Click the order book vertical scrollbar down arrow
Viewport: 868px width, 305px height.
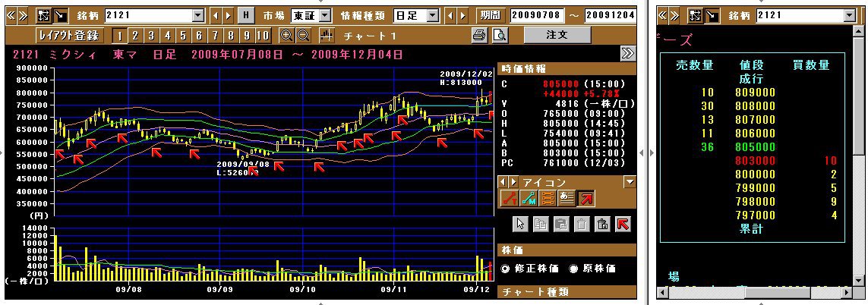860,279
